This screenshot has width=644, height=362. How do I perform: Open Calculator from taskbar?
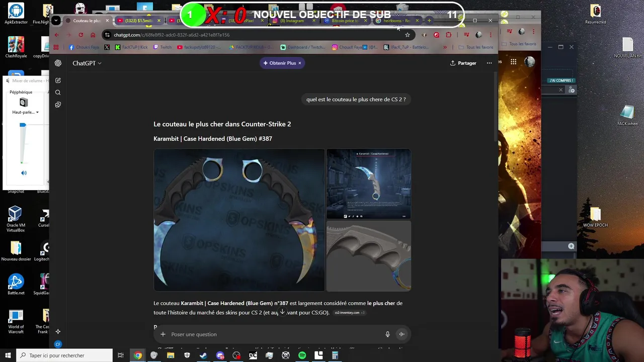(x=335, y=355)
